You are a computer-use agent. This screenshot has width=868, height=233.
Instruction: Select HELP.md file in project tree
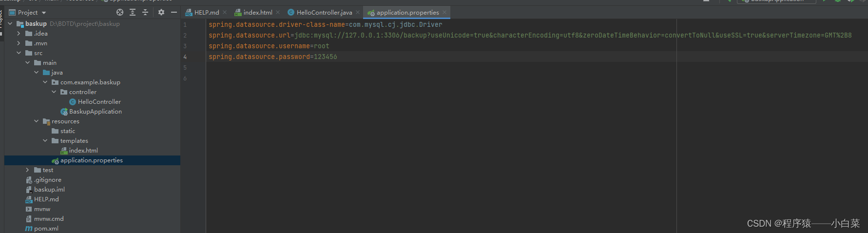click(x=46, y=199)
